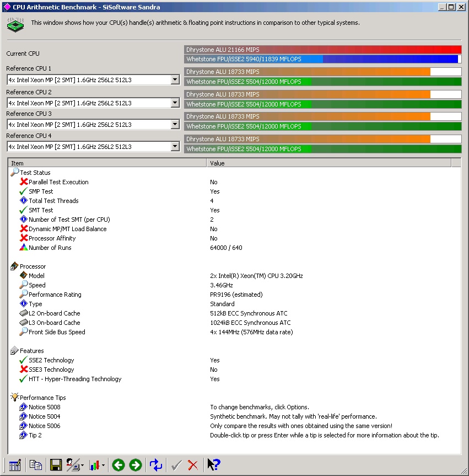Select the HTT - Hyper-Threading Technology label
469x476 pixels.
point(75,379)
